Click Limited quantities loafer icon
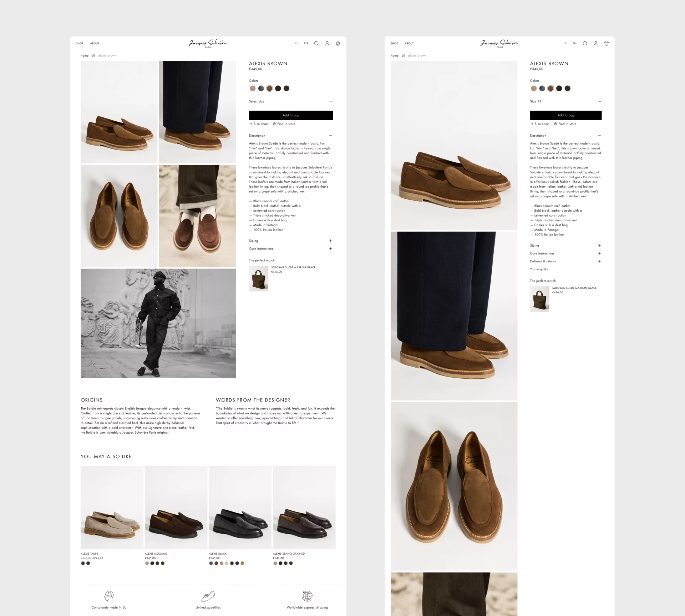685x616 pixels. click(208, 596)
